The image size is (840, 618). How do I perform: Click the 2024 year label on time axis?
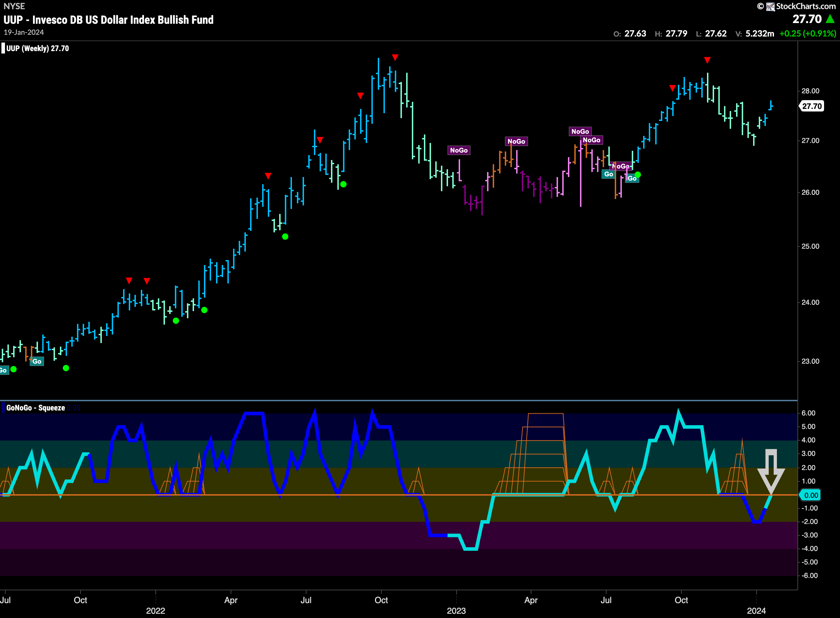pyautogui.click(x=756, y=611)
